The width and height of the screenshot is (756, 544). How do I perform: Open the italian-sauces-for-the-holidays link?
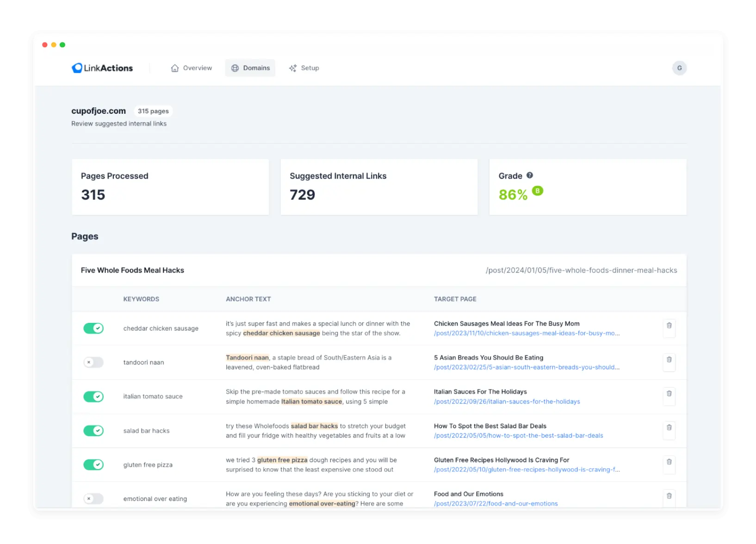[x=507, y=402]
